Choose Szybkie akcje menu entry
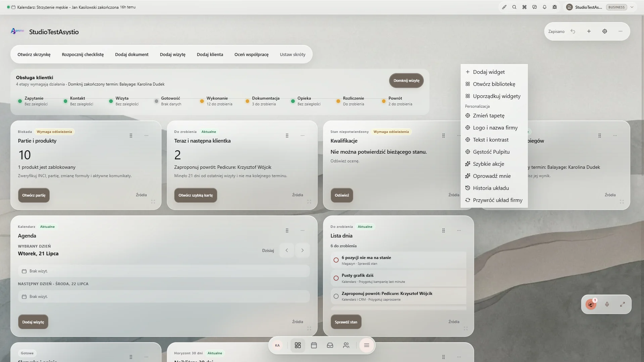This screenshot has height=362, width=644. click(494, 164)
